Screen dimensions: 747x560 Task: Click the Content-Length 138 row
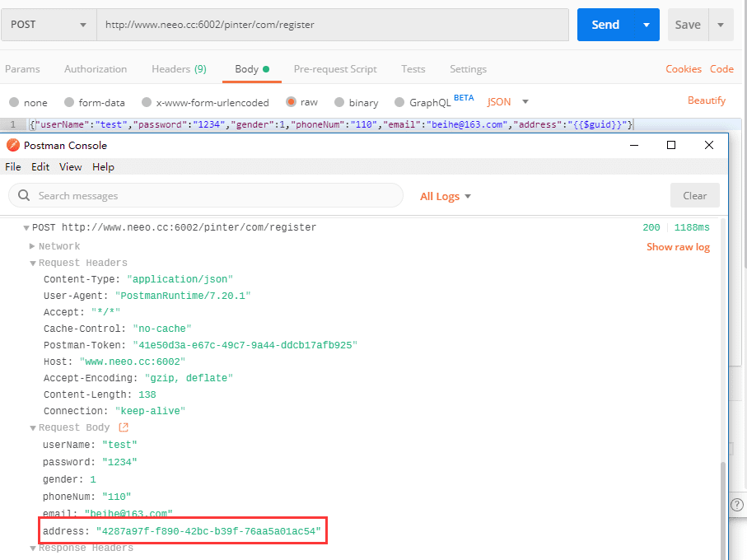point(100,394)
